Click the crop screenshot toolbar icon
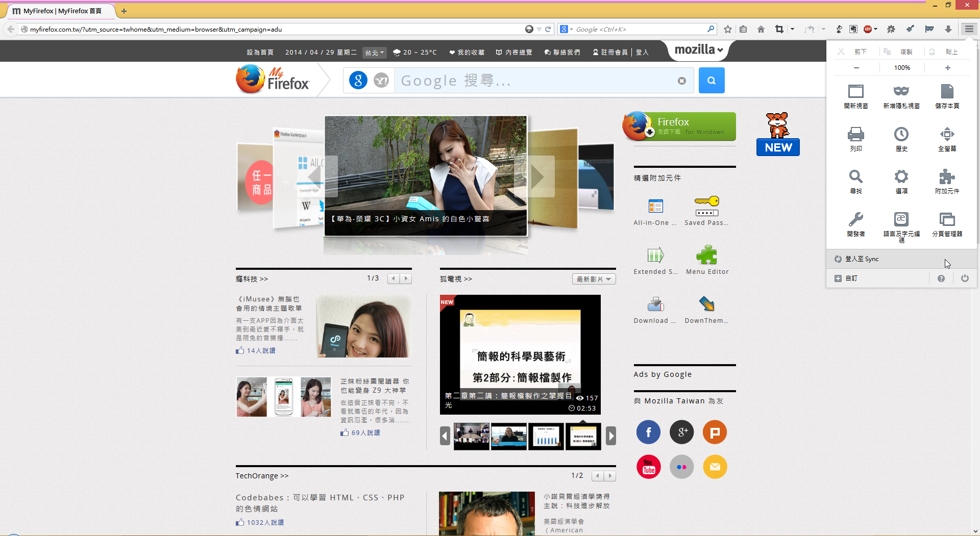 (779, 29)
